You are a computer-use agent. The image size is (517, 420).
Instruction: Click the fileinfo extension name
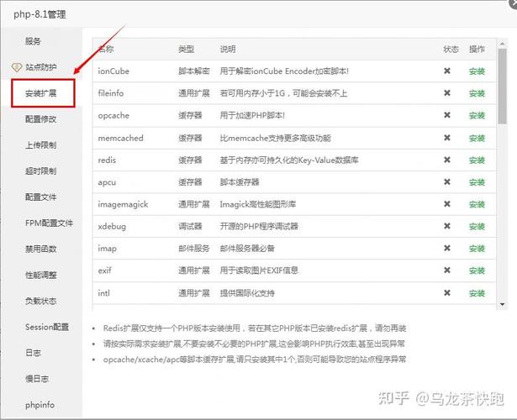[x=111, y=93]
